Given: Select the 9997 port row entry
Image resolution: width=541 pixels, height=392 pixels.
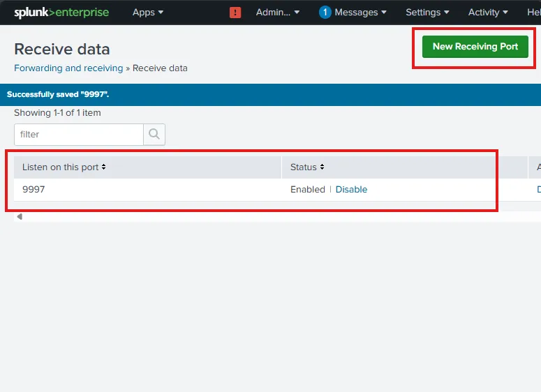Looking at the screenshot, I should coord(34,190).
